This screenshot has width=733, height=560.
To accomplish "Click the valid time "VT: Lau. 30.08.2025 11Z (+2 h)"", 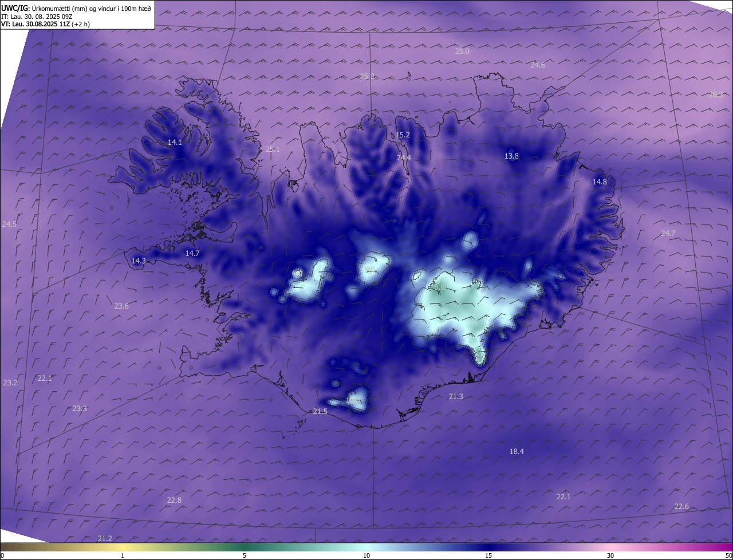I will [45, 24].
